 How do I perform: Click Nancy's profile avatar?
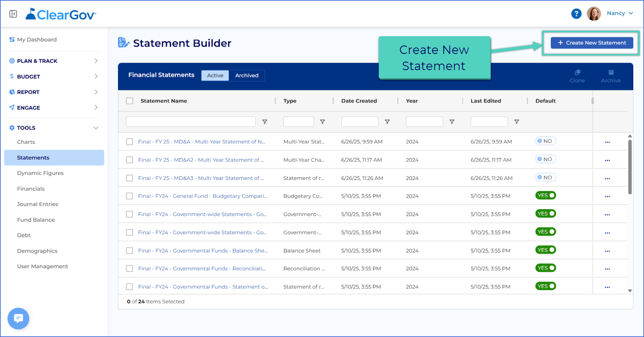click(594, 13)
